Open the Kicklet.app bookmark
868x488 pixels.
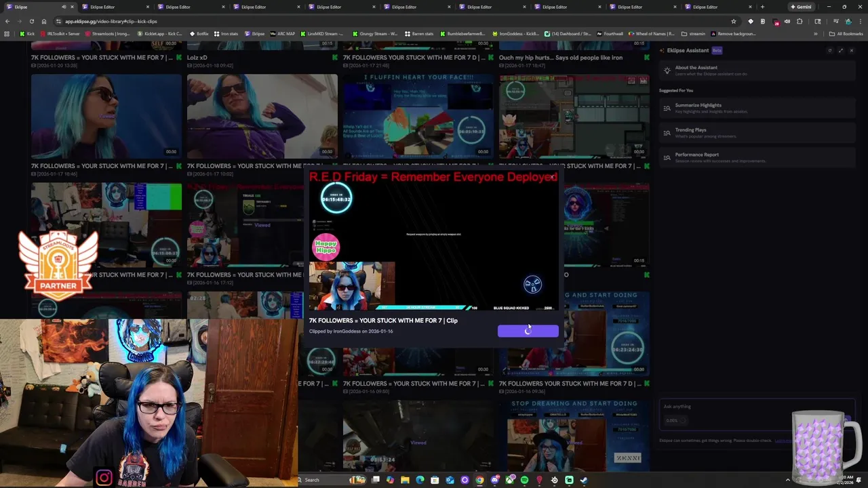tap(159, 33)
